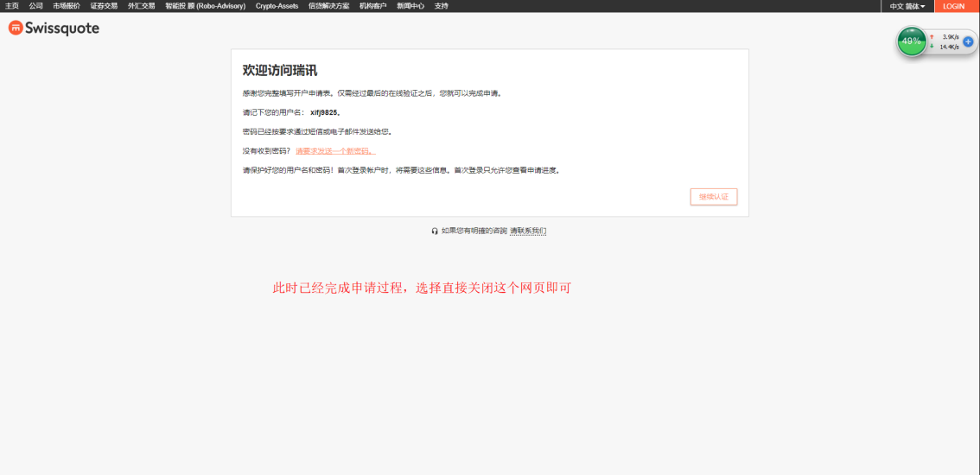Screen dimensions: 980x475
Task: Click the green download speed arrow
Action: 932,47
